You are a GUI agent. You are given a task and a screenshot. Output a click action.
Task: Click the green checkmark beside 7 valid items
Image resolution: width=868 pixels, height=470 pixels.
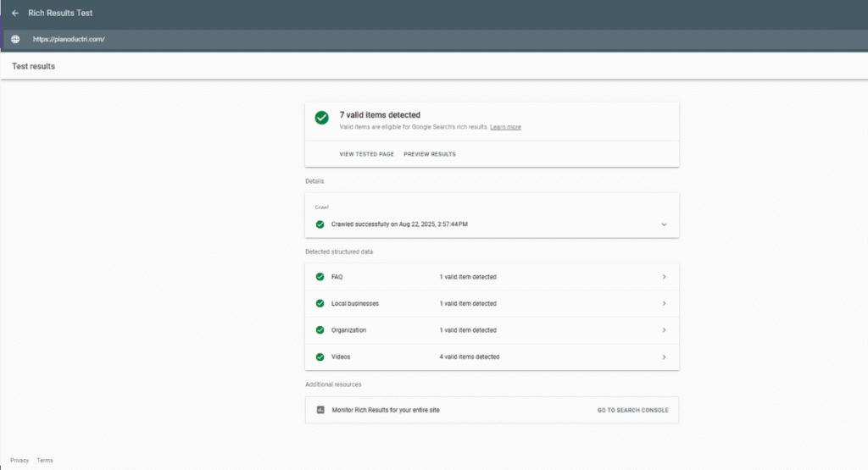pyautogui.click(x=322, y=118)
